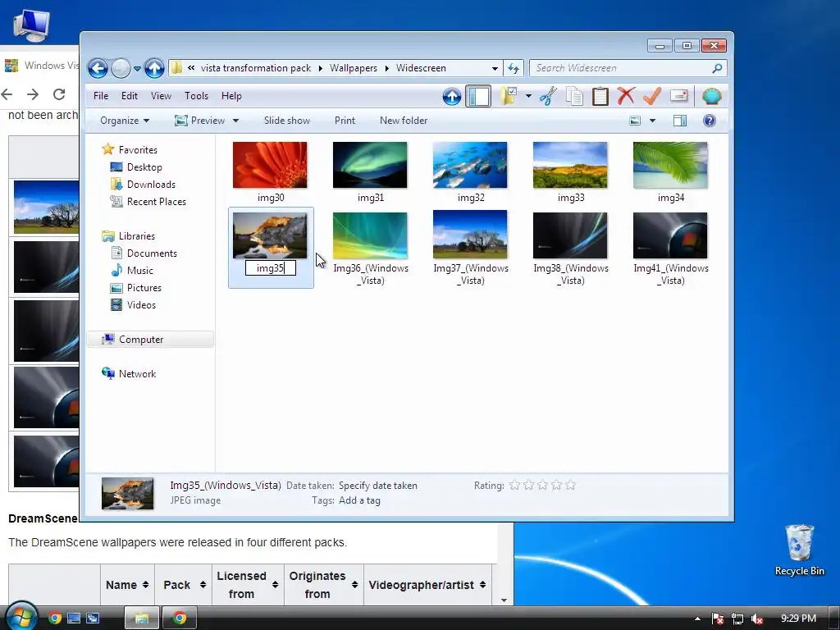Image resolution: width=840 pixels, height=630 pixels.
Task: Open the Help menu
Action: pyautogui.click(x=231, y=96)
